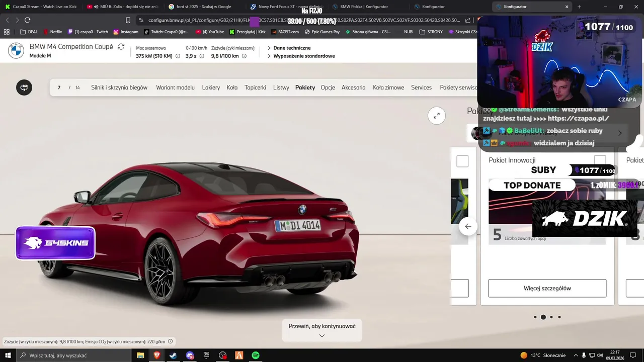This screenshot has width=644, height=362.
Task: Go to the Silnik i skrzynia biegów step
Action: [x=119, y=87]
